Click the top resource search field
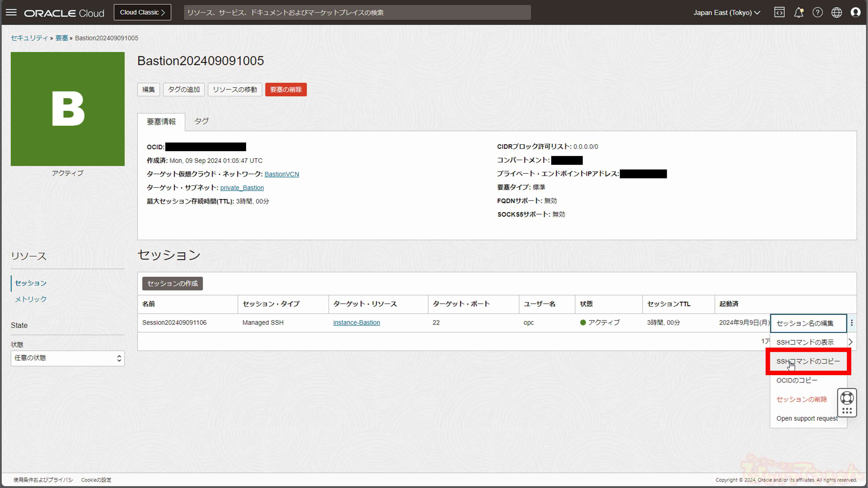This screenshot has height=488, width=868. (357, 12)
